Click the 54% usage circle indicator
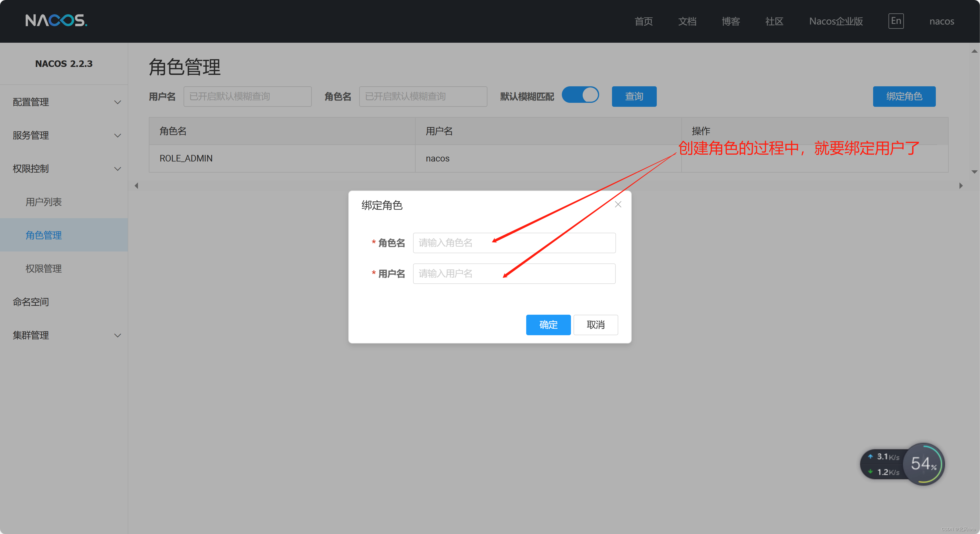The image size is (980, 534). 923,464
